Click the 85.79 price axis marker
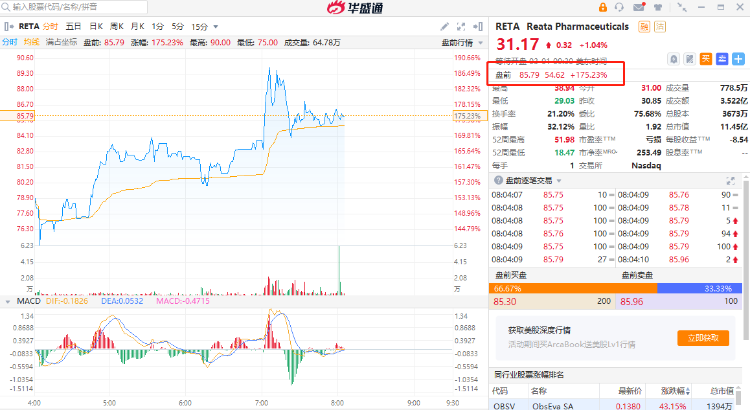Screen dimensions: 750x410 17,115
